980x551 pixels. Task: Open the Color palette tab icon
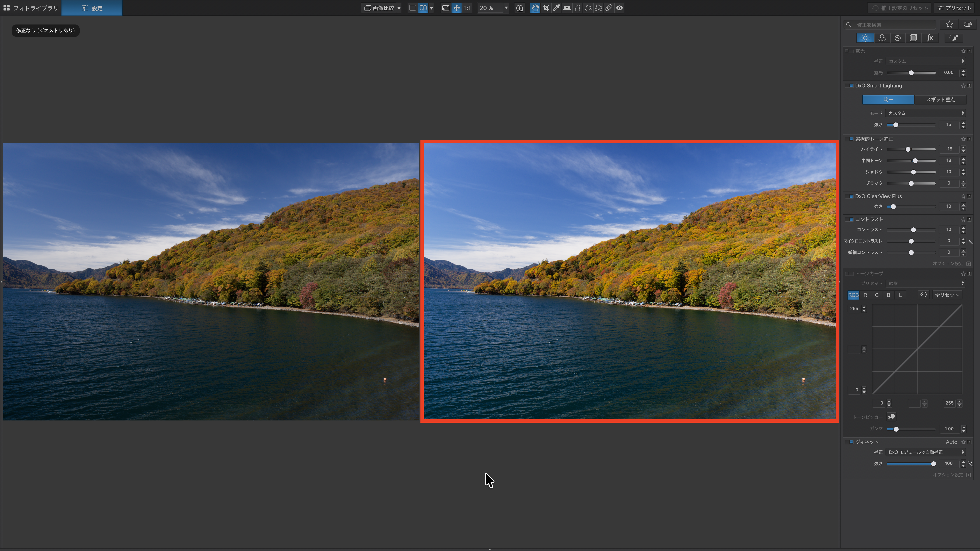click(882, 38)
